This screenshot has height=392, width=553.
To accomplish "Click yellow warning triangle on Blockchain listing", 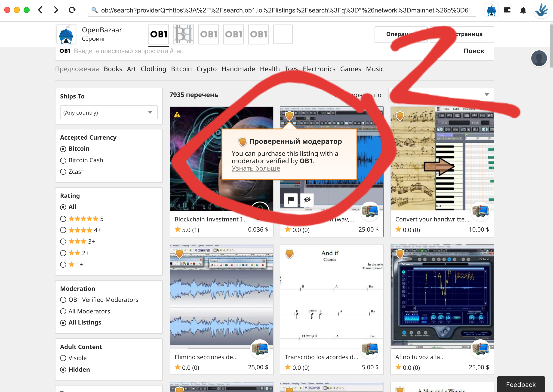I will [177, 115].
